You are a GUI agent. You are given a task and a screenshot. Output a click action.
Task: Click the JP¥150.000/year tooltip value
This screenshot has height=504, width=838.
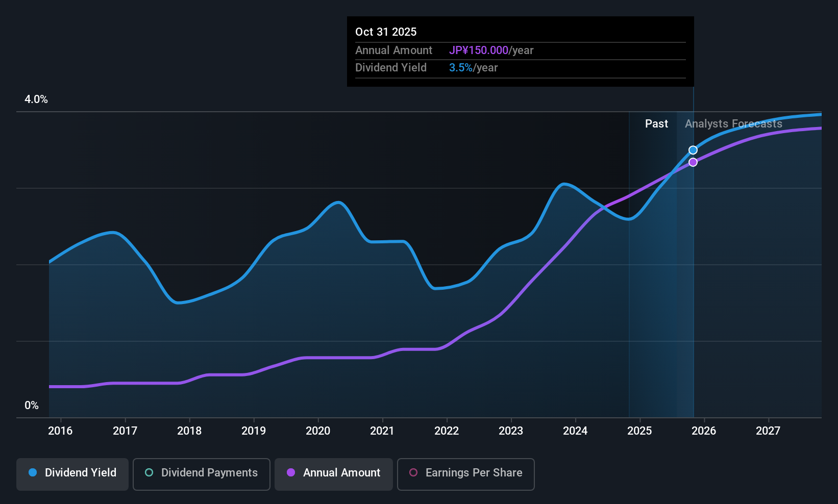click(x=491, y=50)
